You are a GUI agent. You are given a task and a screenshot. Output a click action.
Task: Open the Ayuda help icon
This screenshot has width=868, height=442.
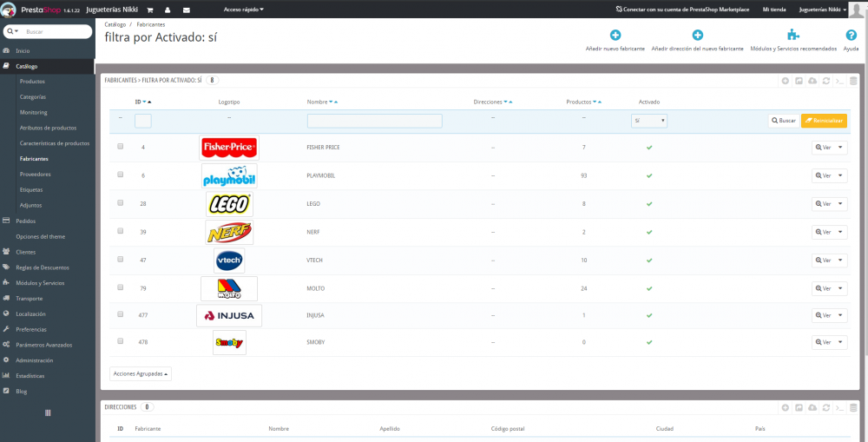pos(851,35)
